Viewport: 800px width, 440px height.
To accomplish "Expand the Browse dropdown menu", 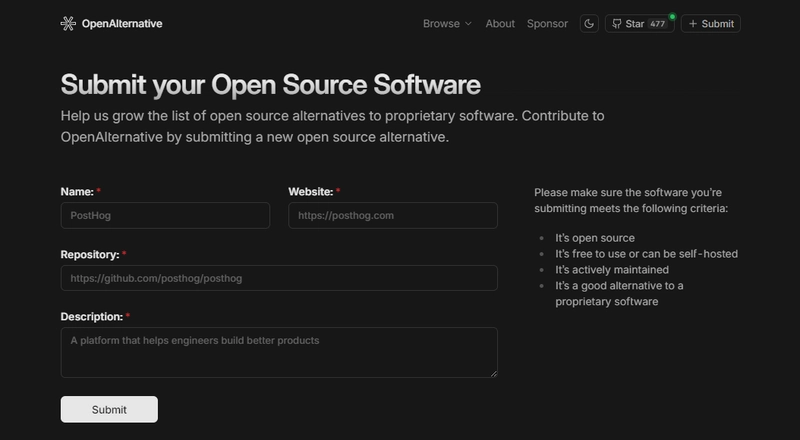I will click(x=447, y=23).
